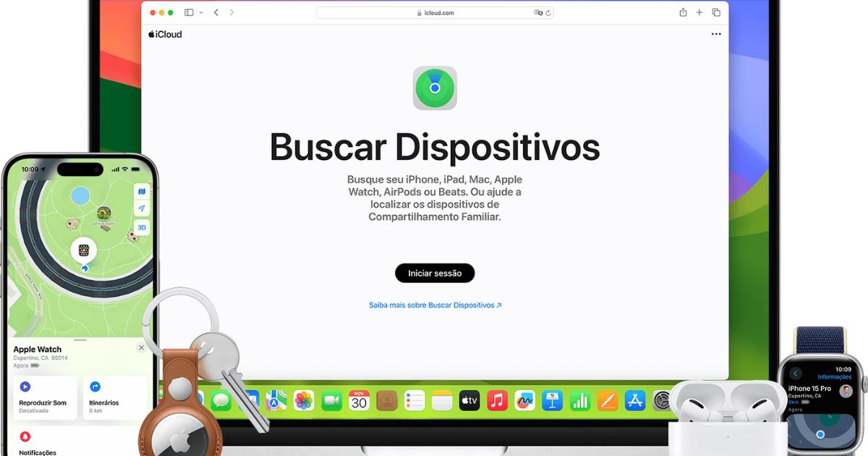Open Calendar showing Nov 30 in Dock
The height and width of the screenshot is (456, 868).
[x=359, y=400]
